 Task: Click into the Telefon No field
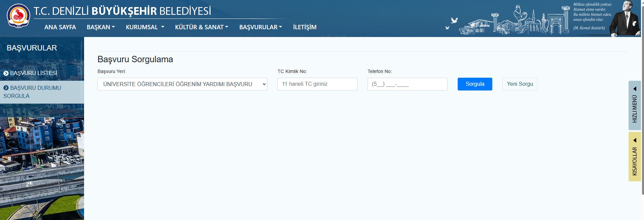click(x=407, y=84)
